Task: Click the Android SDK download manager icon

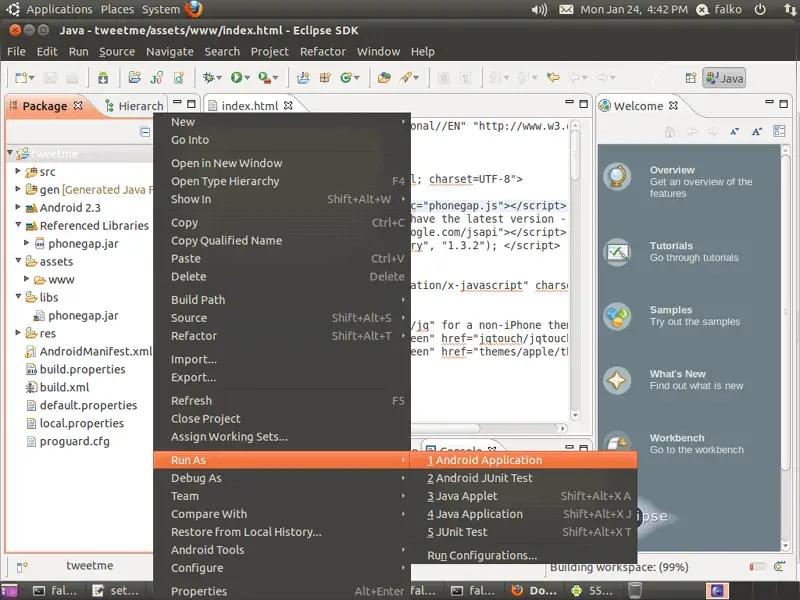Action: coord(103,78)
